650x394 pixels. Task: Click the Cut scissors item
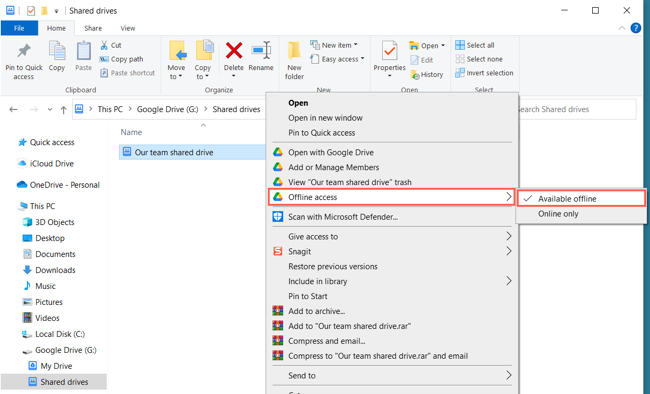pos(111,45)
